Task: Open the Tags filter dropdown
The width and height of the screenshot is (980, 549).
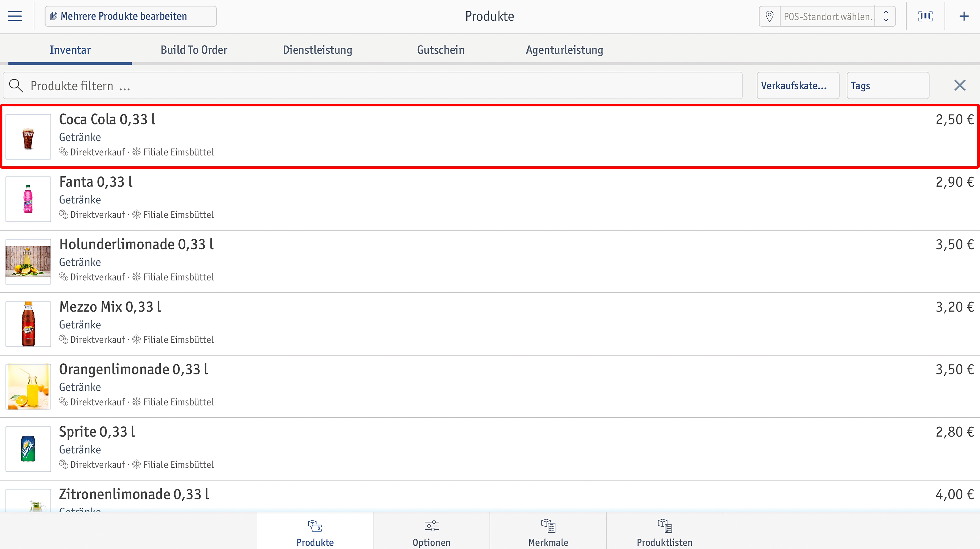Action: 888,86
